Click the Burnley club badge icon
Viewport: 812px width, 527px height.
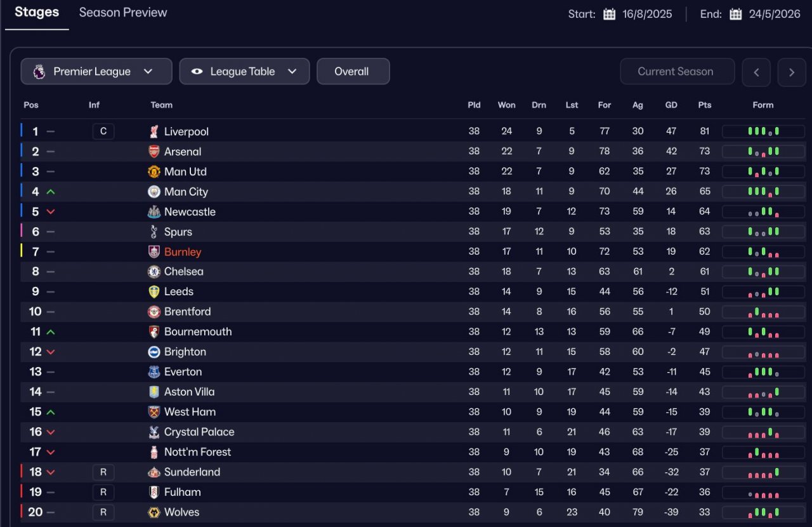(154, 252)
